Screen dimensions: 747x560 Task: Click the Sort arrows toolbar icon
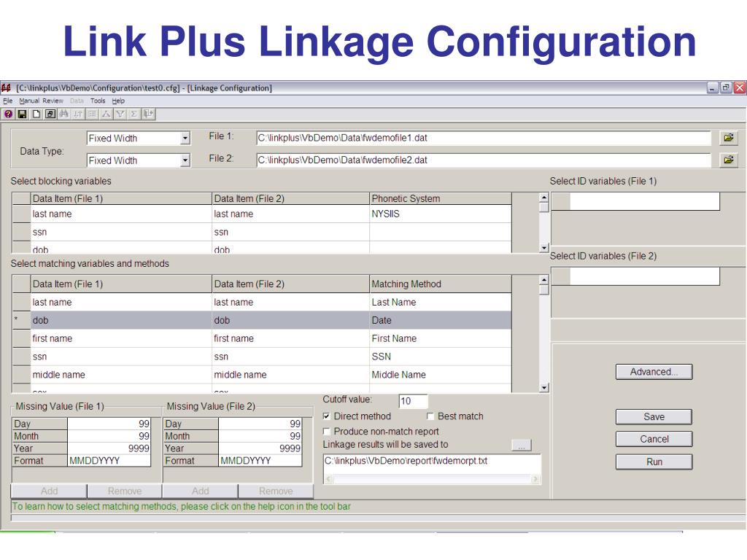click(x=78, y=114)
